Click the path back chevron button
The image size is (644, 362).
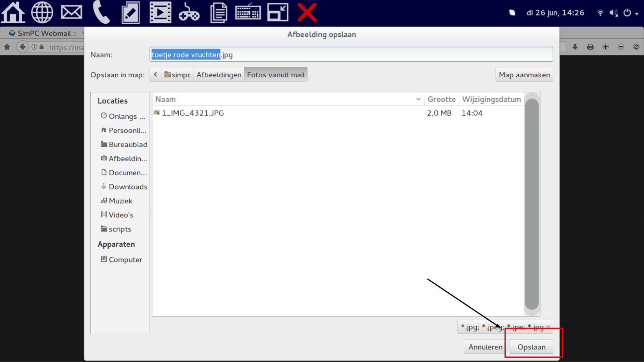[x=156, y=75]
